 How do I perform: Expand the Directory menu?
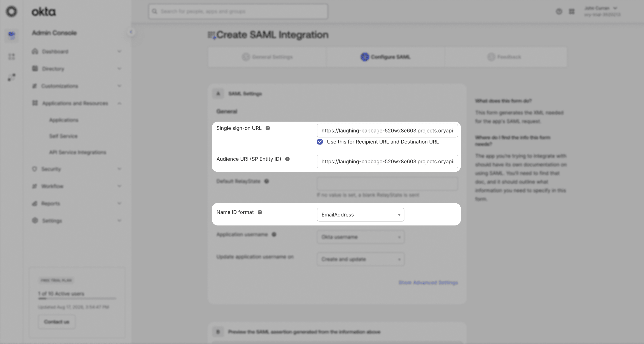(x=77, y=69)
